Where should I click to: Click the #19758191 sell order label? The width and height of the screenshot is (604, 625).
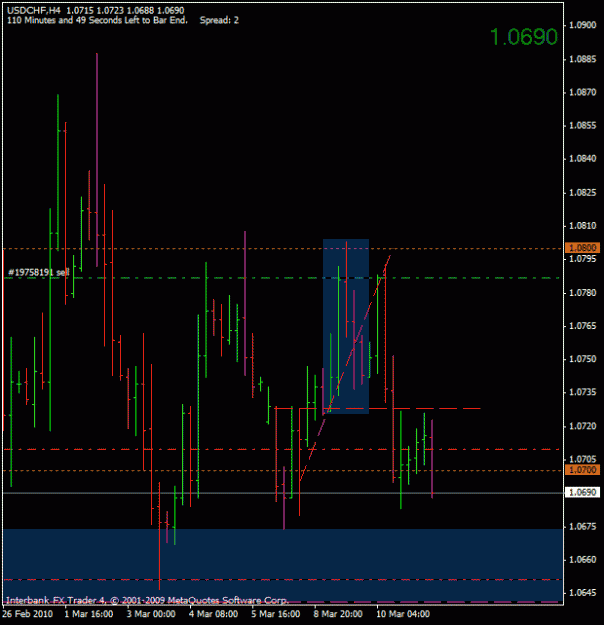(x=39, y=273)
